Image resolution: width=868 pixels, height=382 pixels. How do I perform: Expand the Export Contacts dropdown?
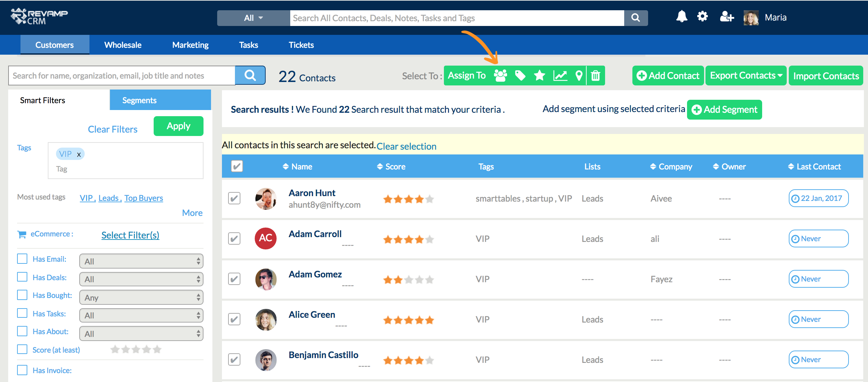click(746, 76)
